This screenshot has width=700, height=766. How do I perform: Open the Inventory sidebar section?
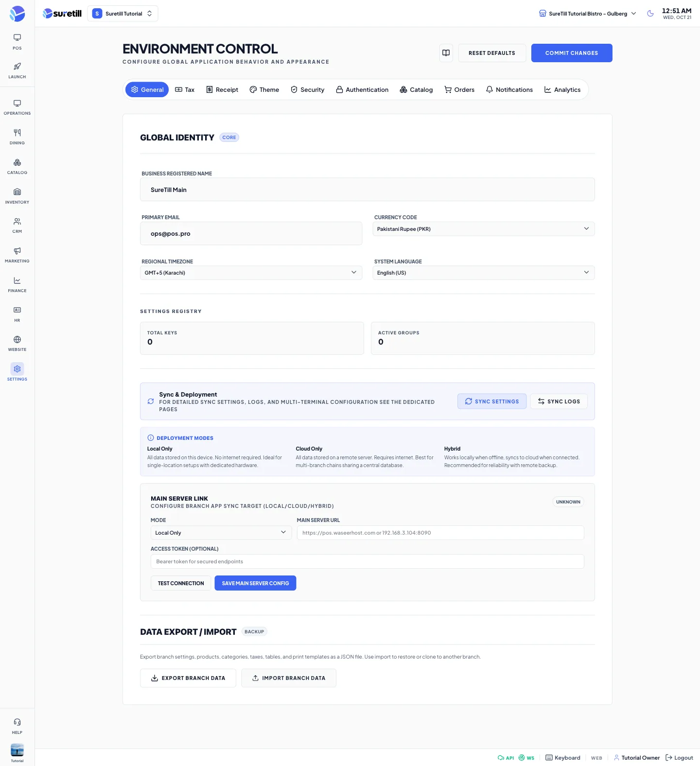click(17, 196)
